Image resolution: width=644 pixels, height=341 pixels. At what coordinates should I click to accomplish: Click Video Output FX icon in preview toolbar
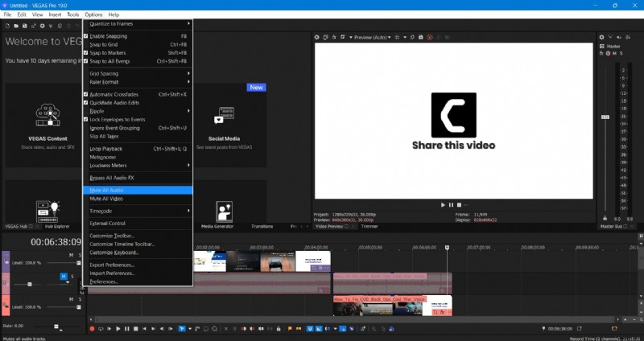pos(334,37)
